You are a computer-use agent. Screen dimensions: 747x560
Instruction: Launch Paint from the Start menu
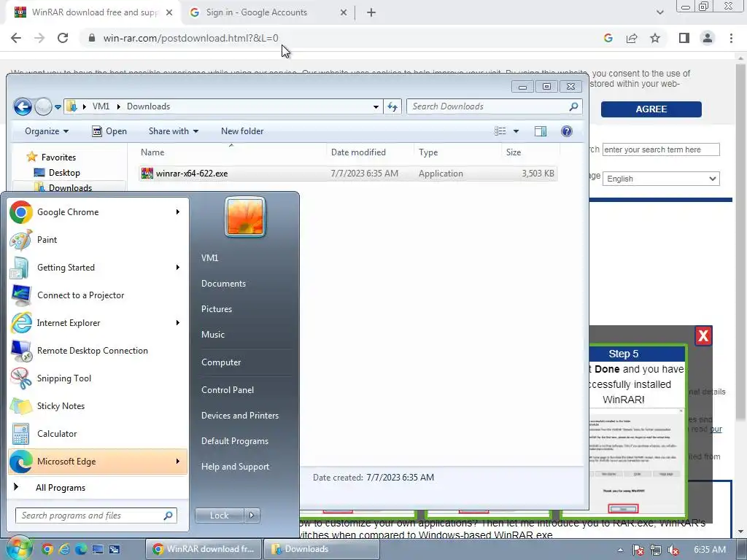pos(98,239)
